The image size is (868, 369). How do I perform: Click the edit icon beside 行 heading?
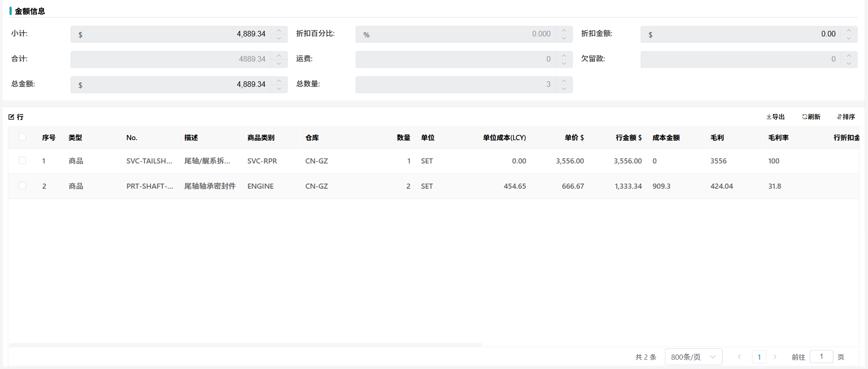pyautogui.click(x=12, y=117)
